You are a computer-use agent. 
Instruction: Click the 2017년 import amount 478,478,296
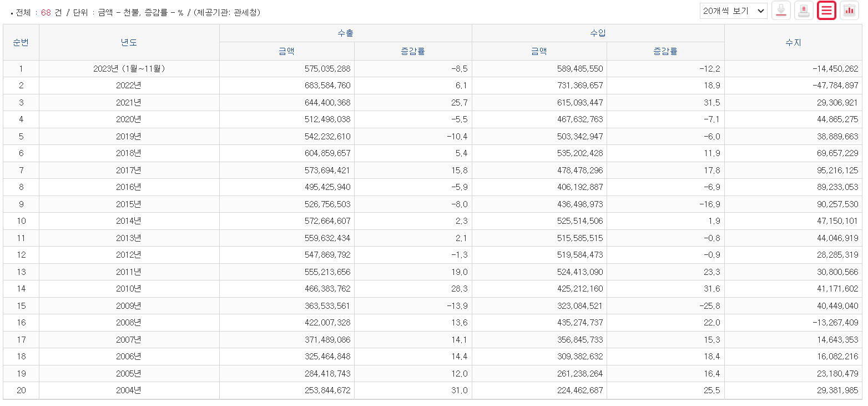579,171
